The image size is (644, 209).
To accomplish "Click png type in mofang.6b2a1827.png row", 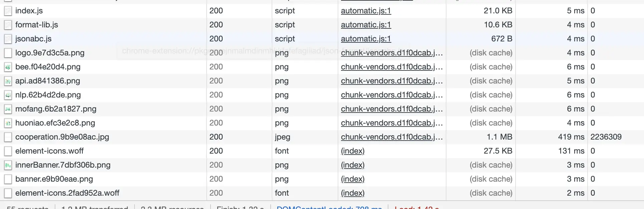I will coord(282,109).
